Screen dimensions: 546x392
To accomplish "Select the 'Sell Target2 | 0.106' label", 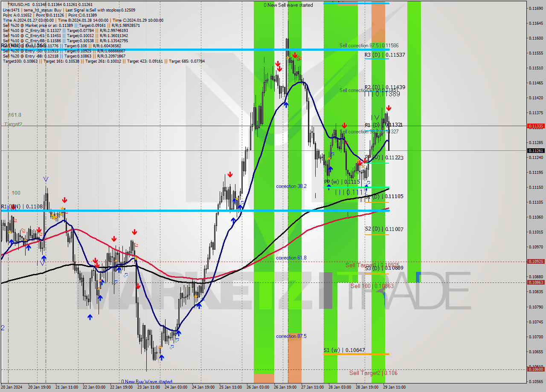I will coord(373,373).
